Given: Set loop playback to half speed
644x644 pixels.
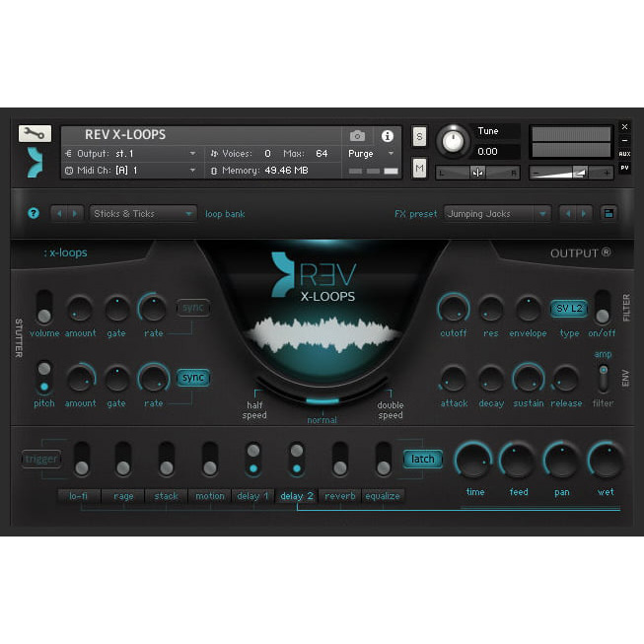Looking at the screenshot, I should point(254,410).
